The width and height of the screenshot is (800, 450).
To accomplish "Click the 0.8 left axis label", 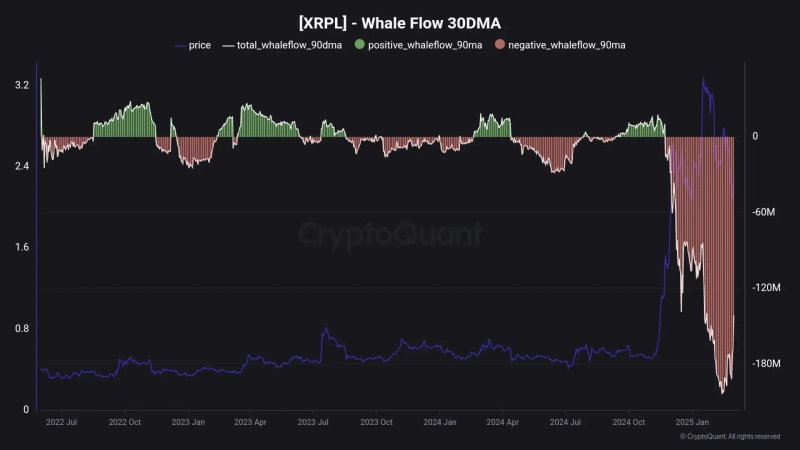I will (21, 329).
